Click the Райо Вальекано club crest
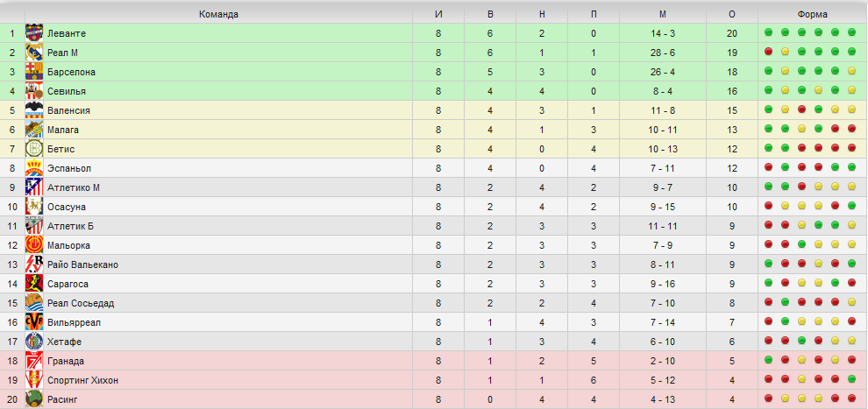868x409 pixels. coord(34,264)
